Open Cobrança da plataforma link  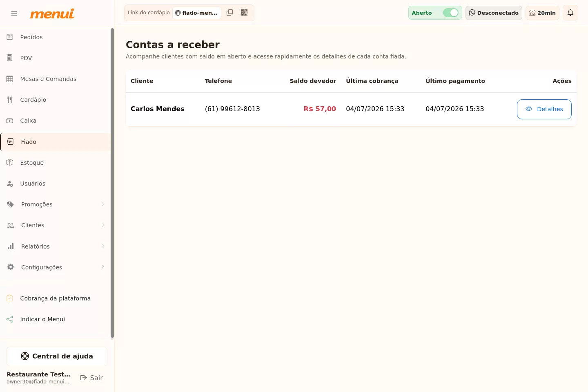(x=56, y=298)
